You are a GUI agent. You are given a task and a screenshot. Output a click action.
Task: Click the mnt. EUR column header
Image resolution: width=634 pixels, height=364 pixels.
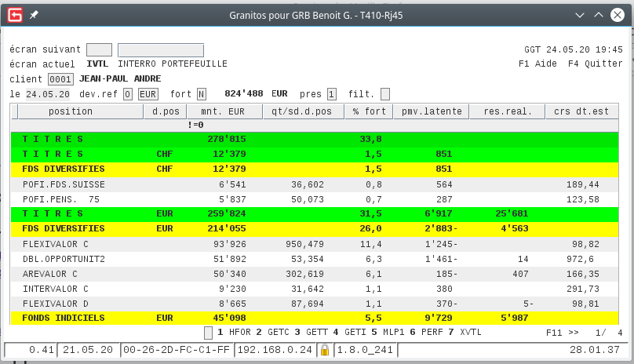(x=221, y=112)
